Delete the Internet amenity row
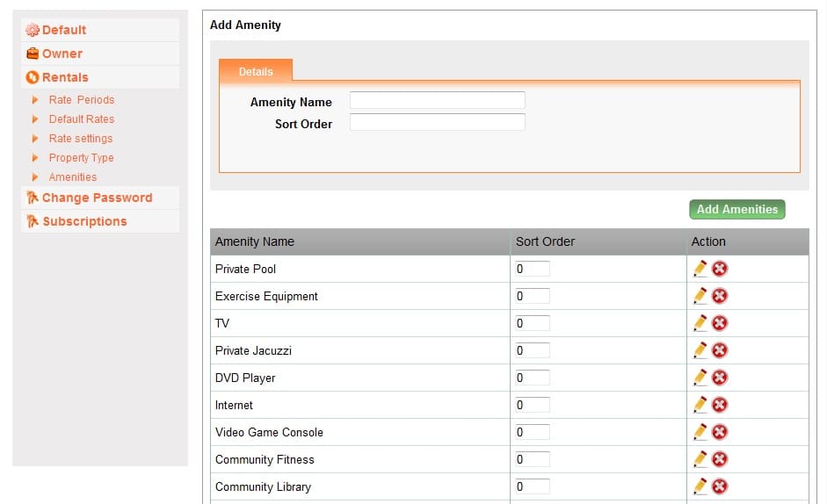Viewport: 827px width, 504px height. [x=720, y=405]
